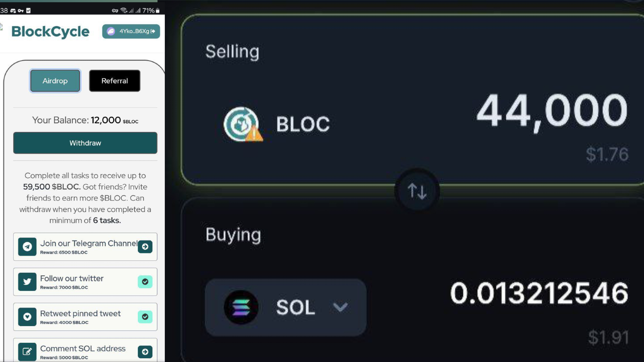Viewport: 644px width, 362px height.
Task: Click the edit icon beside Comment SOL address
Action: pos(27,352)
